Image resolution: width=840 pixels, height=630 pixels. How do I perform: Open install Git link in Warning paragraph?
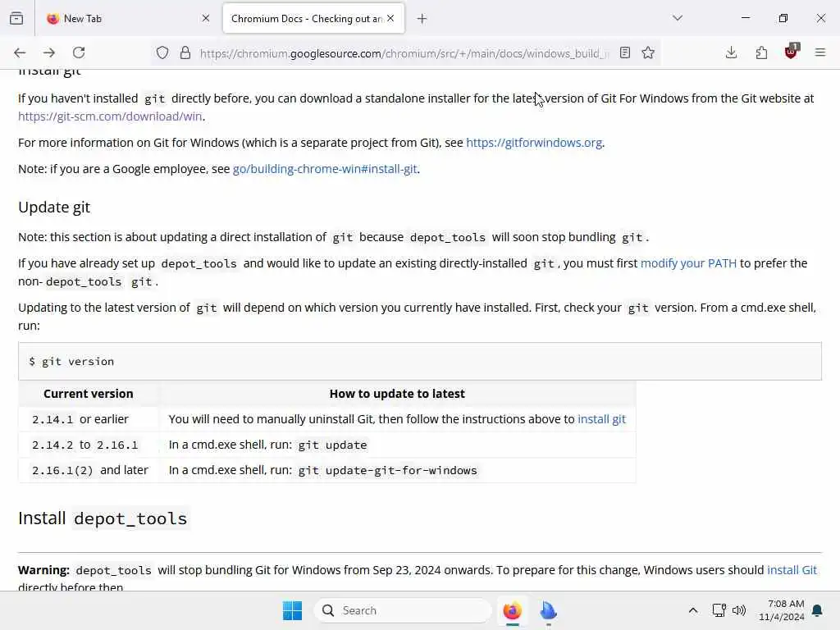click(x=792, y=570)
